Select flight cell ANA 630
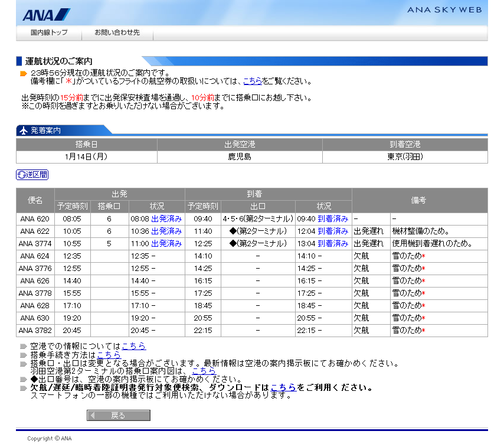This screenshot has width=504, height=444. (x=35, y=318)
